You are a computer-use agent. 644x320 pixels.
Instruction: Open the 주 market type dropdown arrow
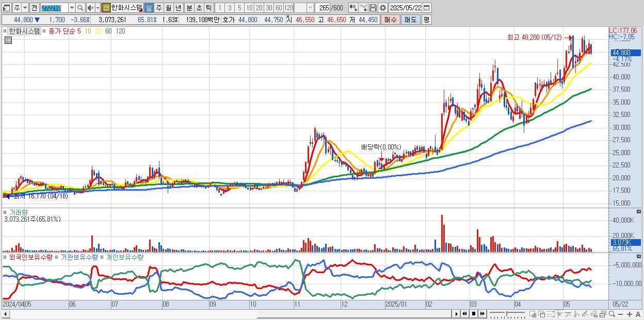(25, 8)
